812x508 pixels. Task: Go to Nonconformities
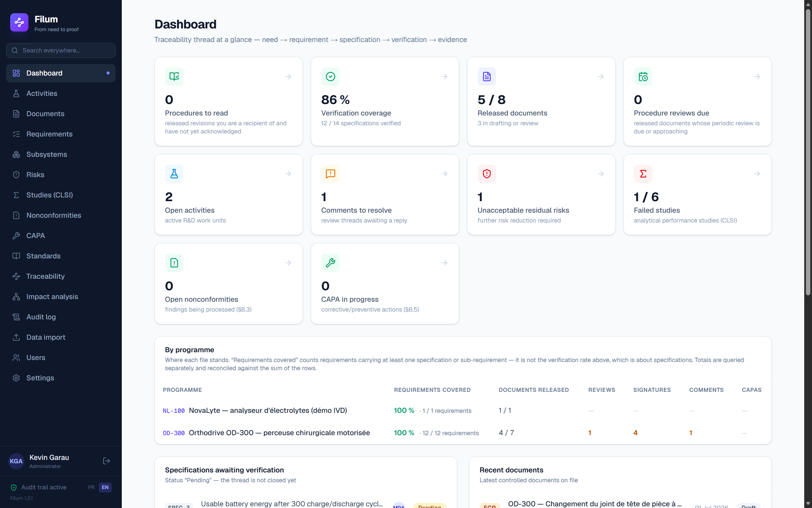click(x=61, y=215)
